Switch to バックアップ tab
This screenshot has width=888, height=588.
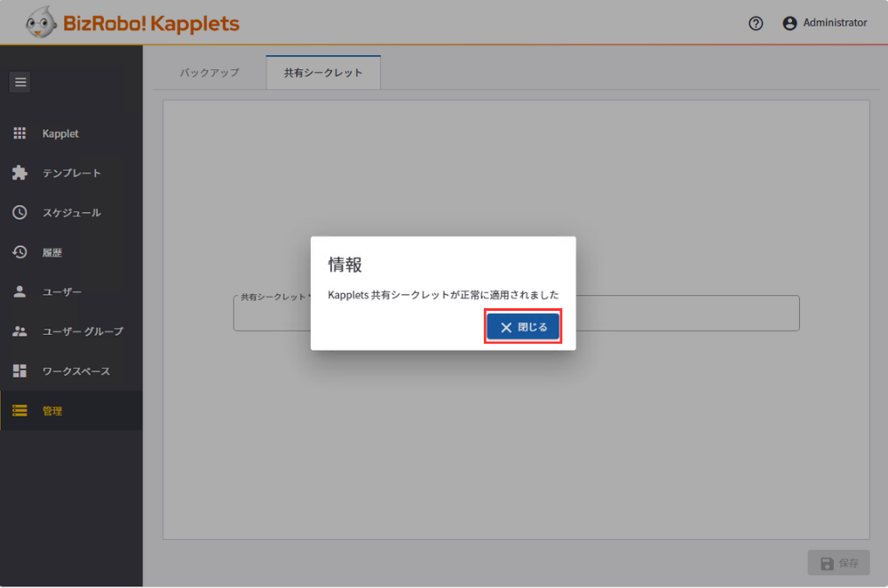(210, 73)
